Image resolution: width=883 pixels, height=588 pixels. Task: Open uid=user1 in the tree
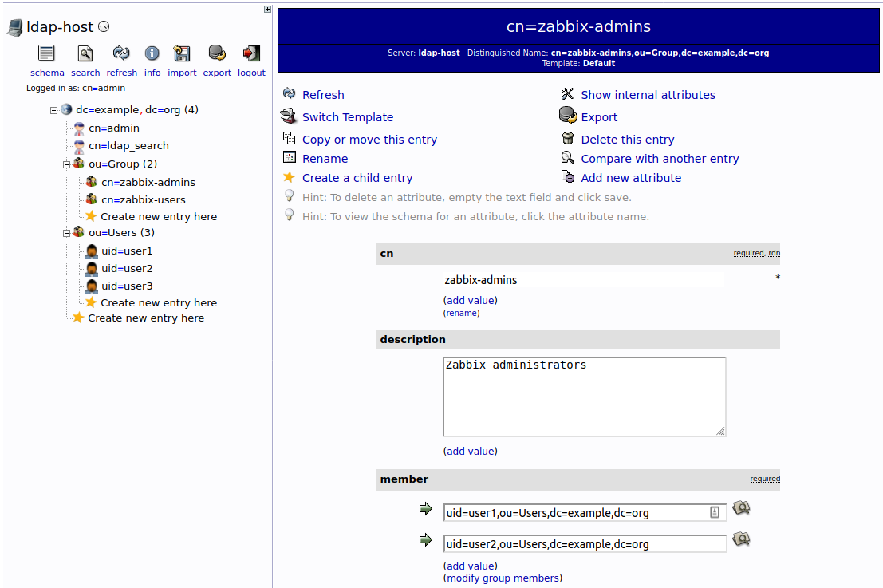tap(127, 251)
